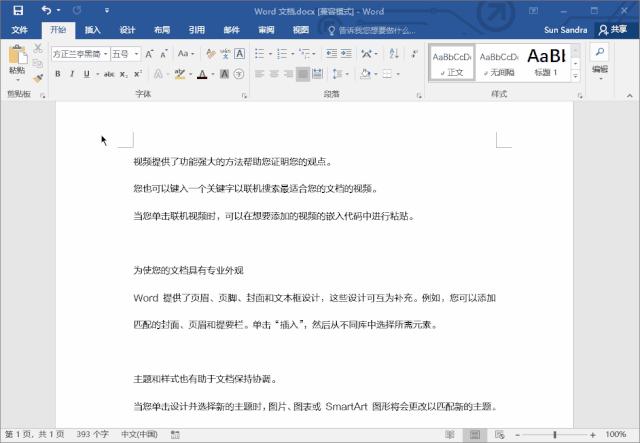The image size is (640, 443).
Task: Apply the font color red A
Action: click(202, 74)
